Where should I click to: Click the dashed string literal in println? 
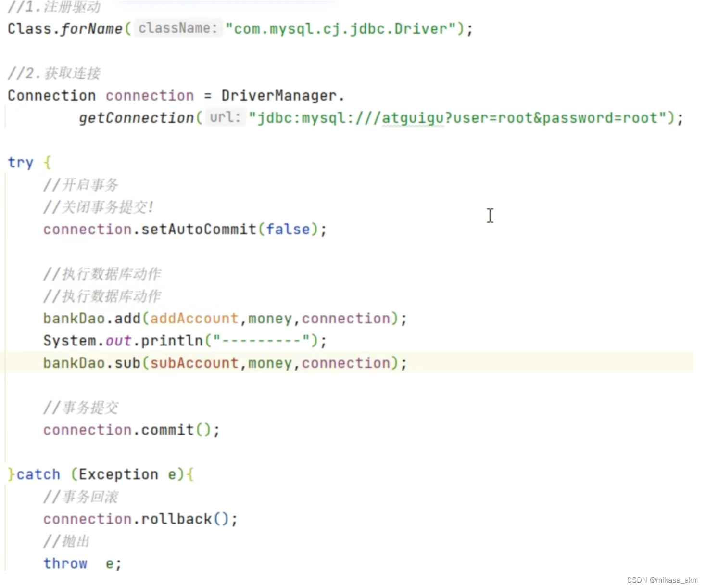coord(261,341)
